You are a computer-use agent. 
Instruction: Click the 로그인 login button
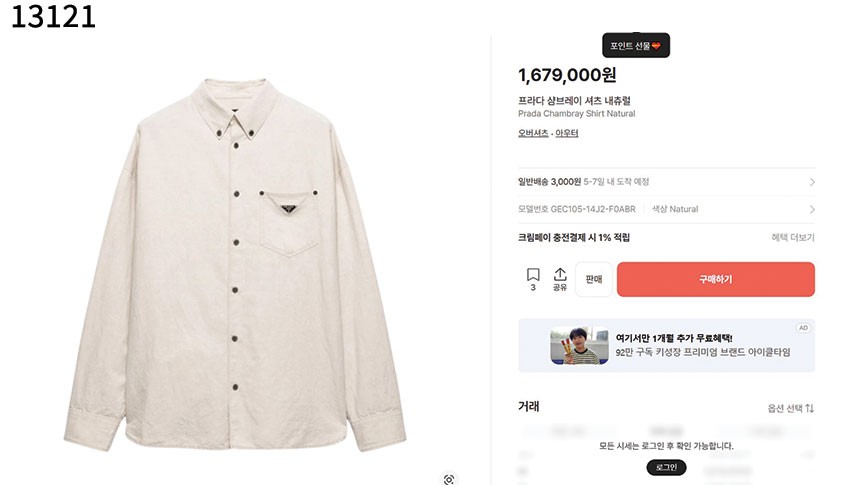(x=666, y=467)
